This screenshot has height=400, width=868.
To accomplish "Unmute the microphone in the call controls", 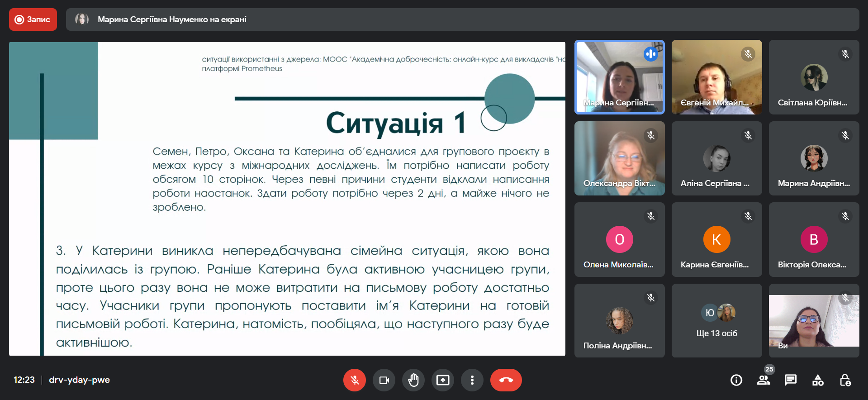I will pyautogui.click(x=354, y=380).
